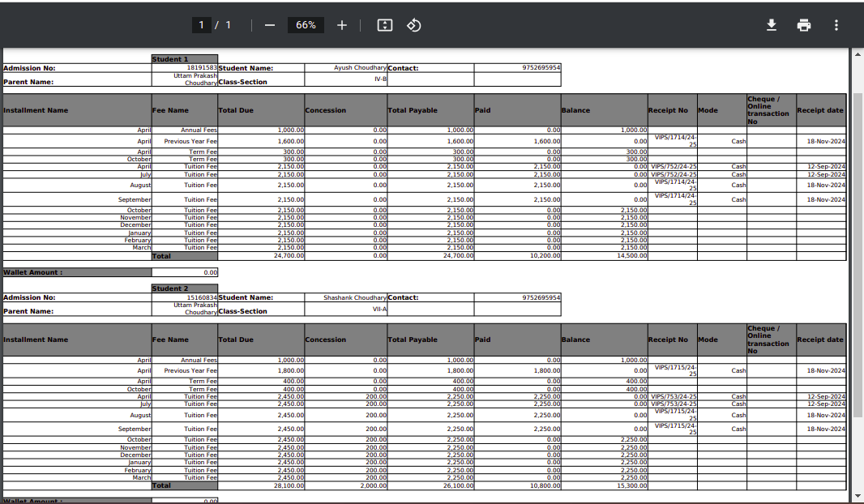The height and width of the screenshot is (504, 864).
Task: Click the zoom out minus button
Action: (x=270, y=25)
